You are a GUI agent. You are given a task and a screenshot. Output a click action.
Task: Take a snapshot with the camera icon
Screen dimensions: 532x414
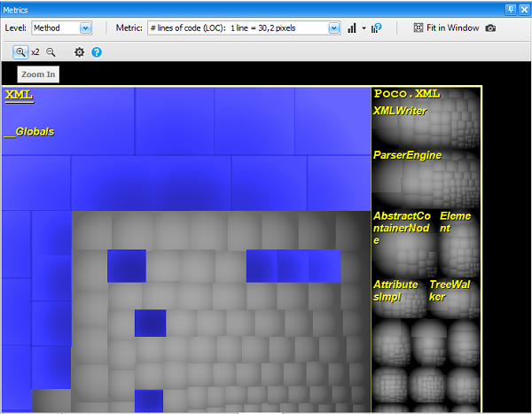[490, 28]
